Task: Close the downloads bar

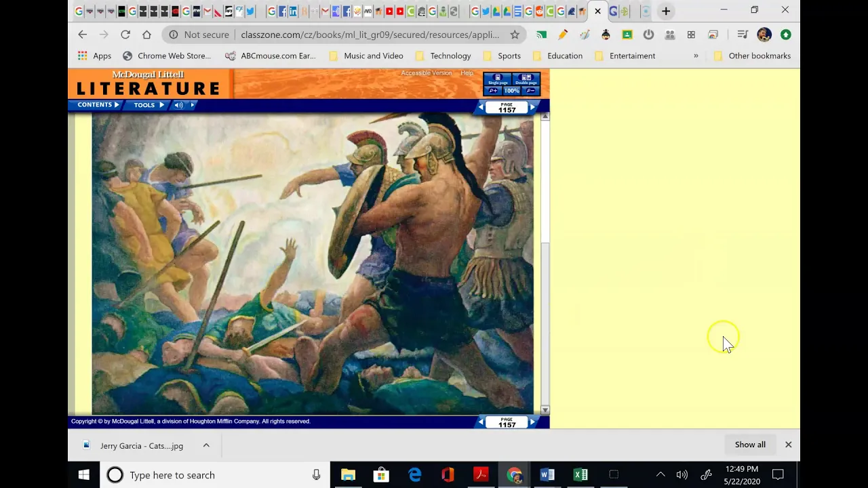Action: pos(788,445)
